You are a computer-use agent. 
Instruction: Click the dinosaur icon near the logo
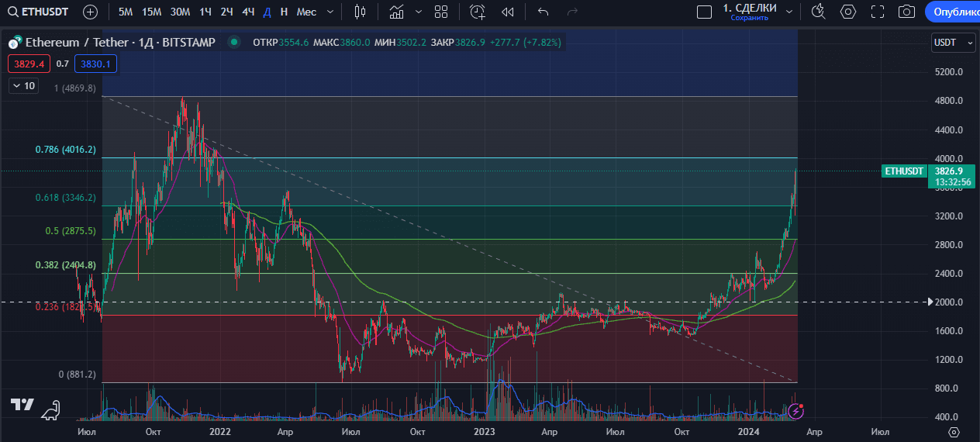[51, 410]
